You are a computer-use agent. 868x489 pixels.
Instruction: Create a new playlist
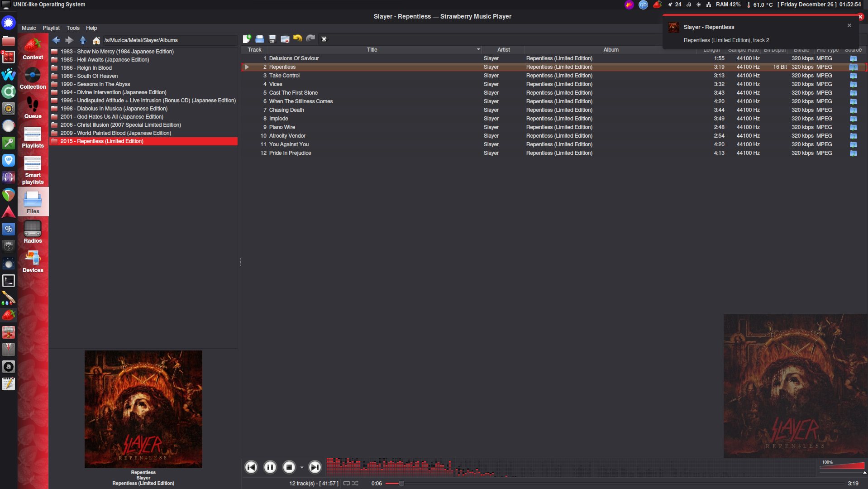(x=247, y=39)
